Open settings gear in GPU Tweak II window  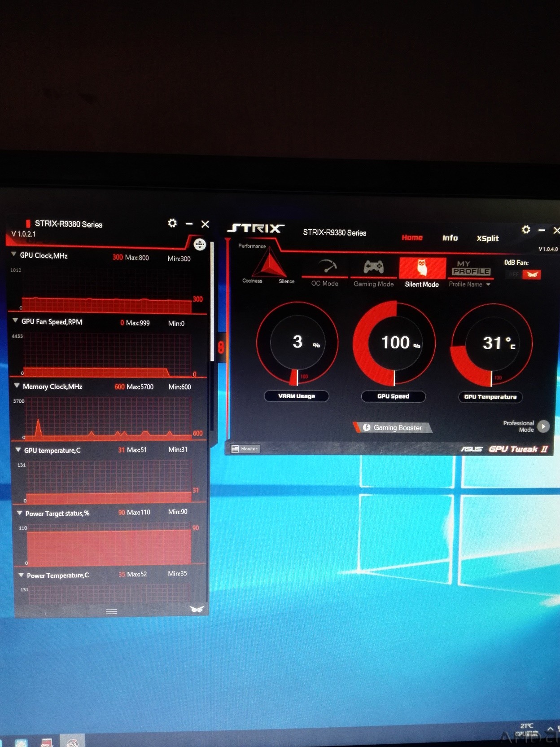coord(526,229)
